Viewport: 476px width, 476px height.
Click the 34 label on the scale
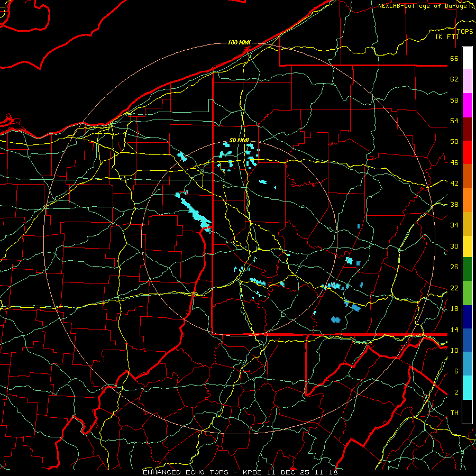(454, 225)
